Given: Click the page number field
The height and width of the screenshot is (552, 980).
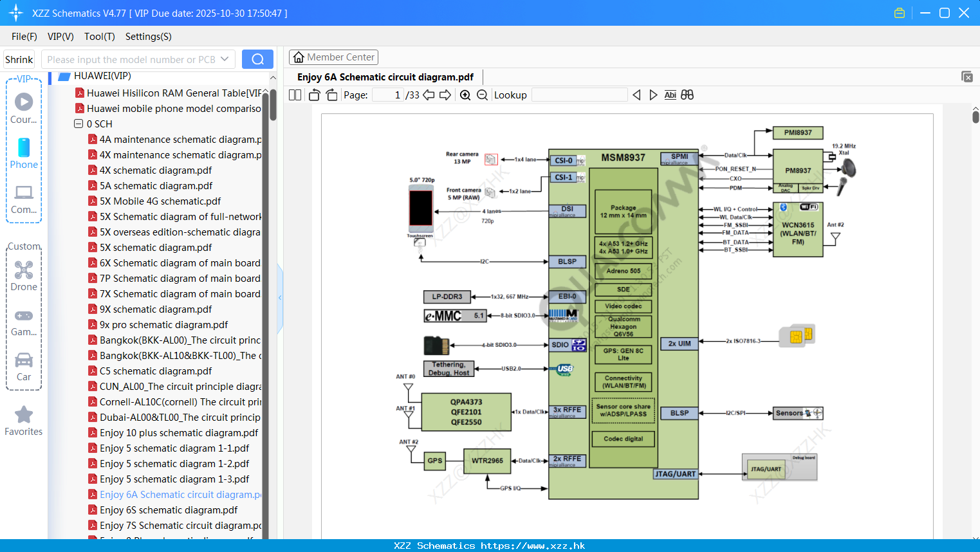Looking at the screenshot, I should (x=388, y=95).
